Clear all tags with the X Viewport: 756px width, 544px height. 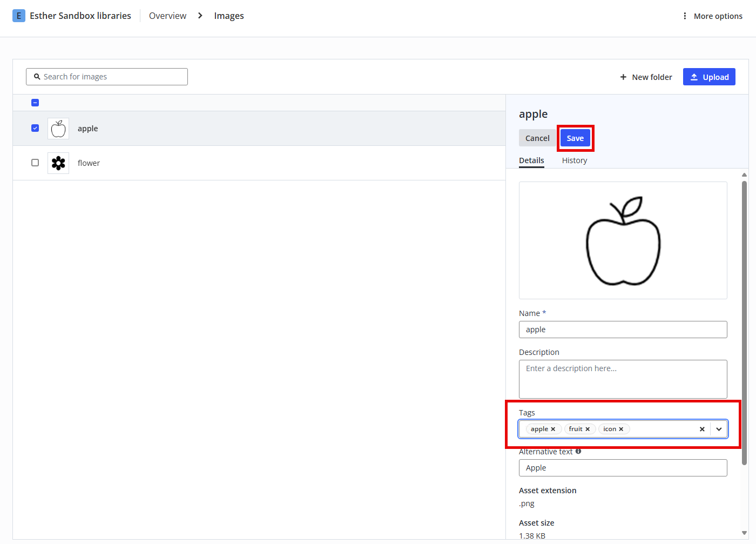[x=702, y=429]
